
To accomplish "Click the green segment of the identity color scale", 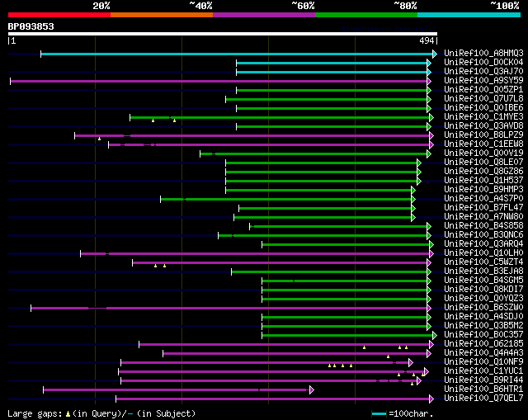I will tap(366, 15).
